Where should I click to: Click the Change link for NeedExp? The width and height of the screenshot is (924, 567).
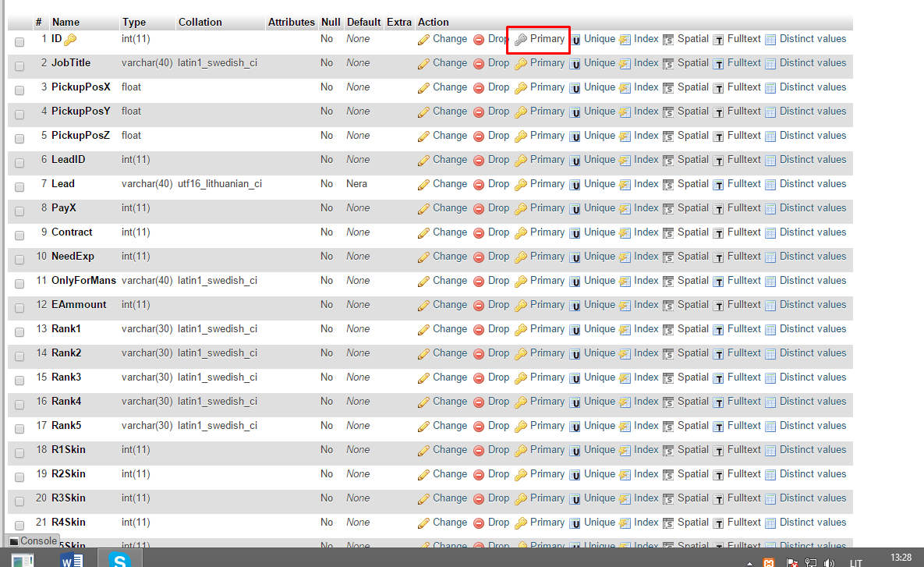(x=450, y=257)
